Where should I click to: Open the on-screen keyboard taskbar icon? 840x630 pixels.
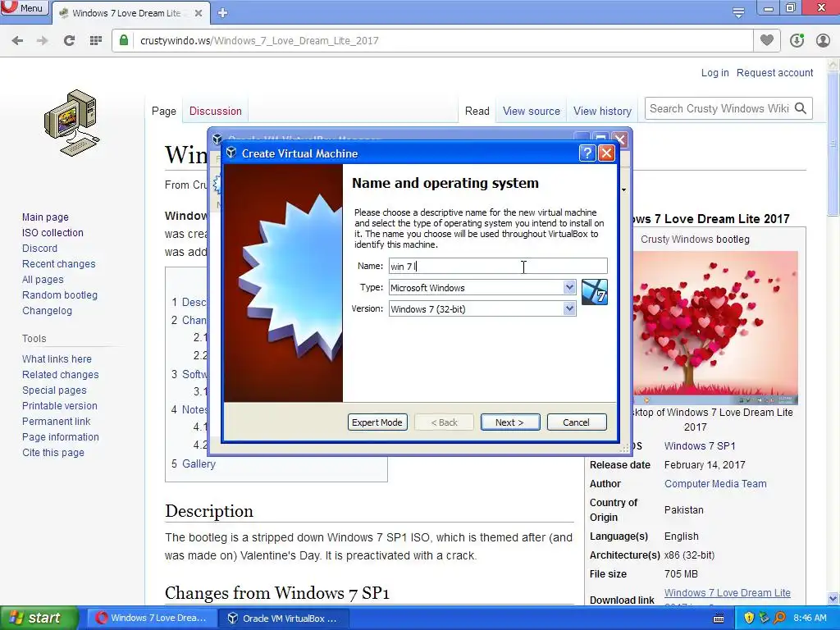[x=719, y=619]
